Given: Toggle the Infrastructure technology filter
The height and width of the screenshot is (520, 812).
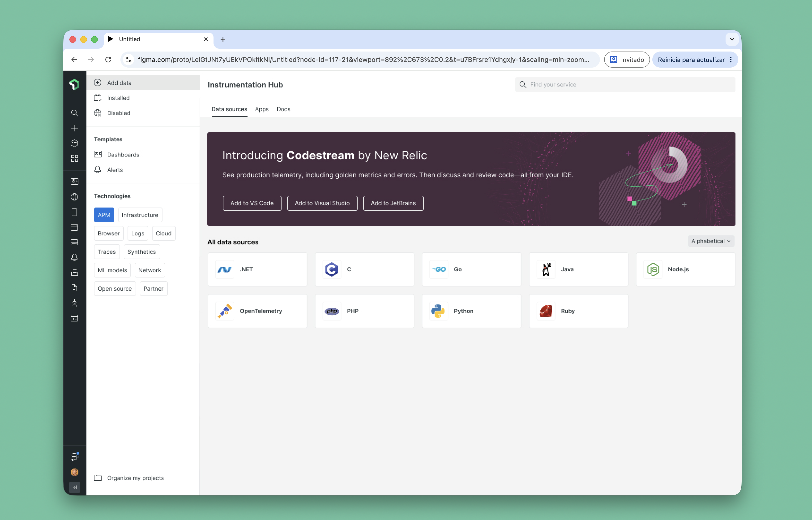Looking at the screenshot, I should [x=140, y=215].
